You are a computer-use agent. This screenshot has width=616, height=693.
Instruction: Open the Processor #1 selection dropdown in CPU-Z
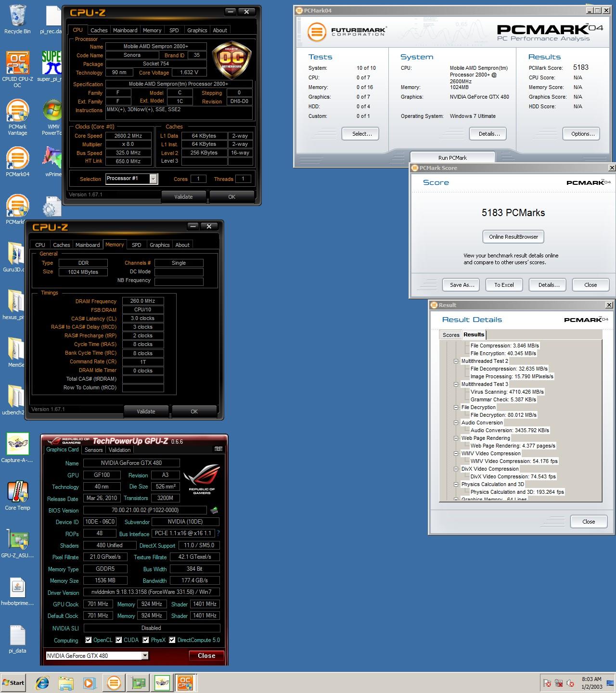(153, 179)
